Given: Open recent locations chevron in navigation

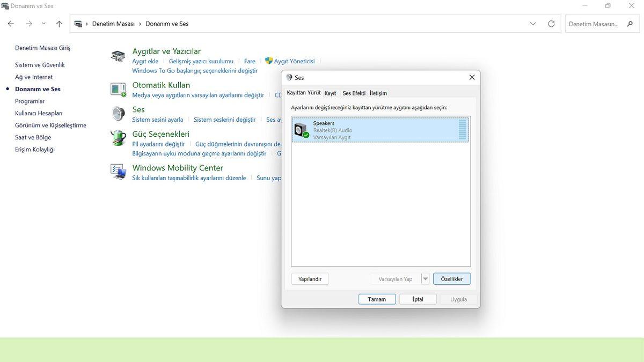Looking at the screenshot, I should (x=43, y=24).
